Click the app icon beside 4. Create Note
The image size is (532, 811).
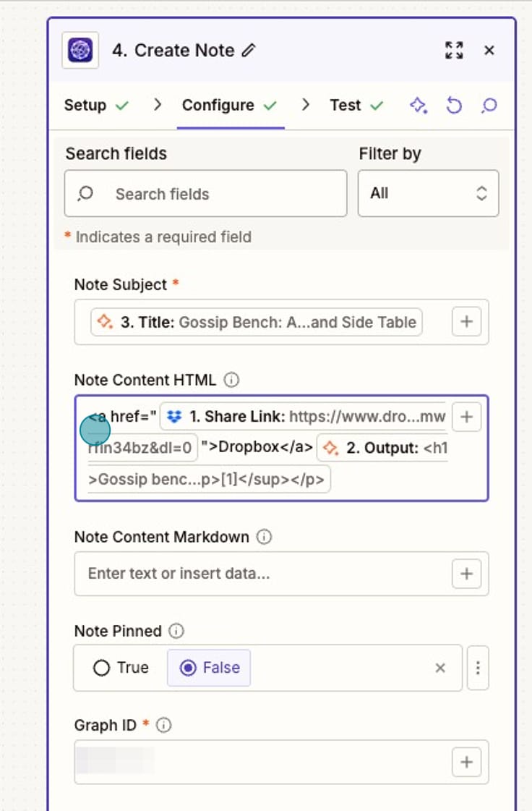tap(80, 50)
